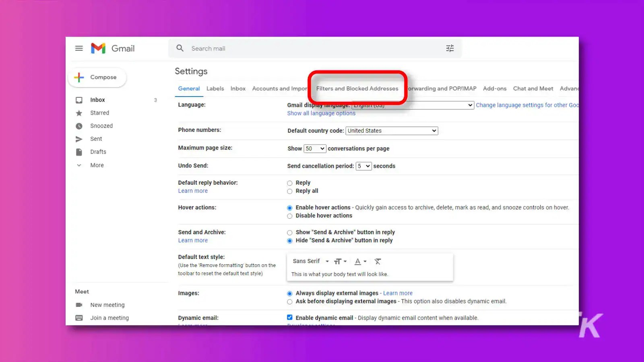644x362 pixels.
Task: Open the conversations per page dropdown
Action: [x=314, y=148]
